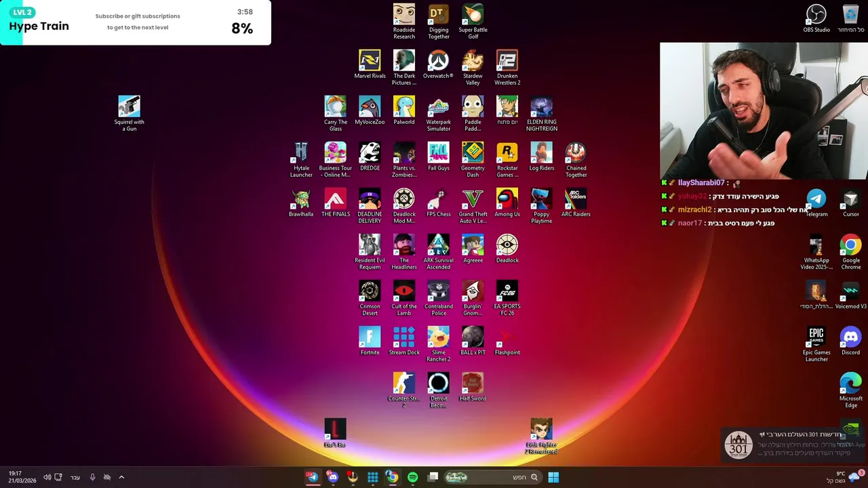
Task: Open the Rockstar Games launcher icon
Action: [507, 159]
